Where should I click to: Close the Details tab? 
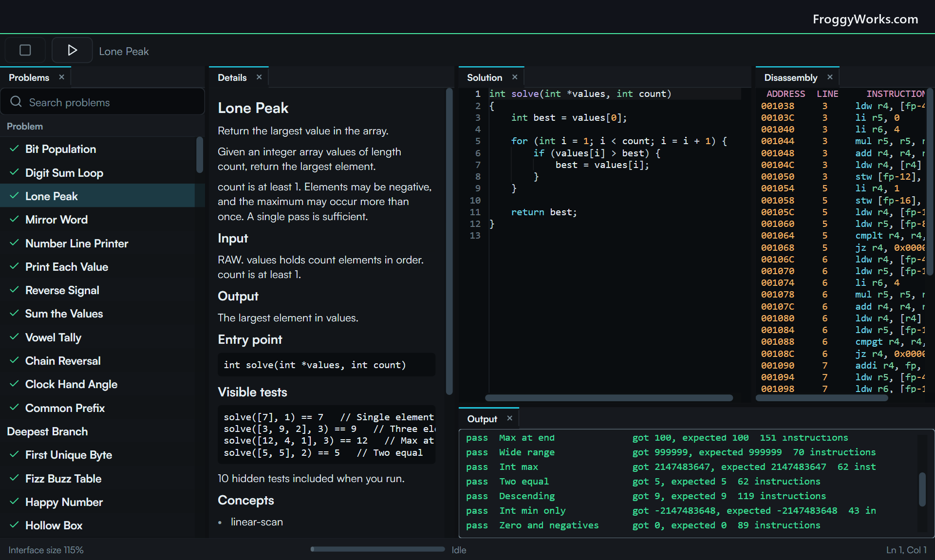click(259, 77)
